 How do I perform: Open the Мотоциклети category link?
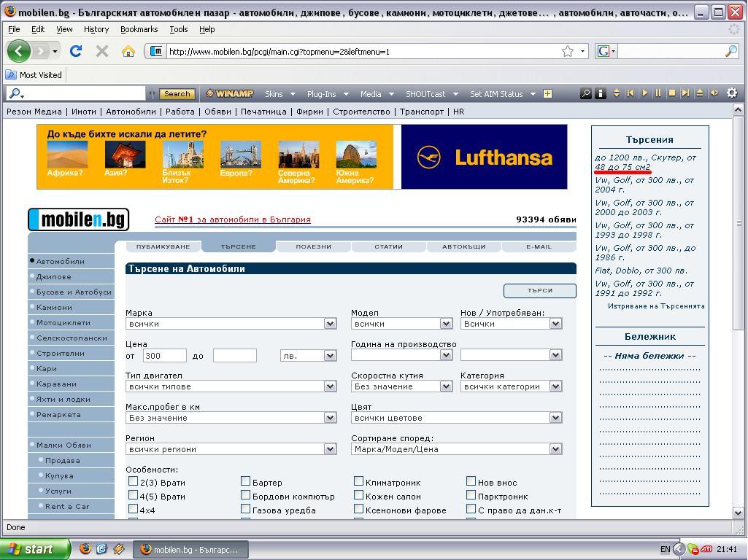[63, 322]
